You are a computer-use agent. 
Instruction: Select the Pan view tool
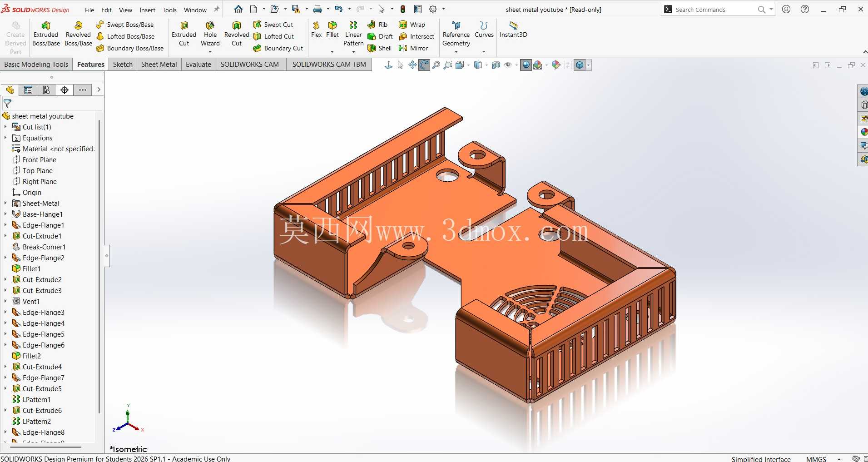coord(412,65)
